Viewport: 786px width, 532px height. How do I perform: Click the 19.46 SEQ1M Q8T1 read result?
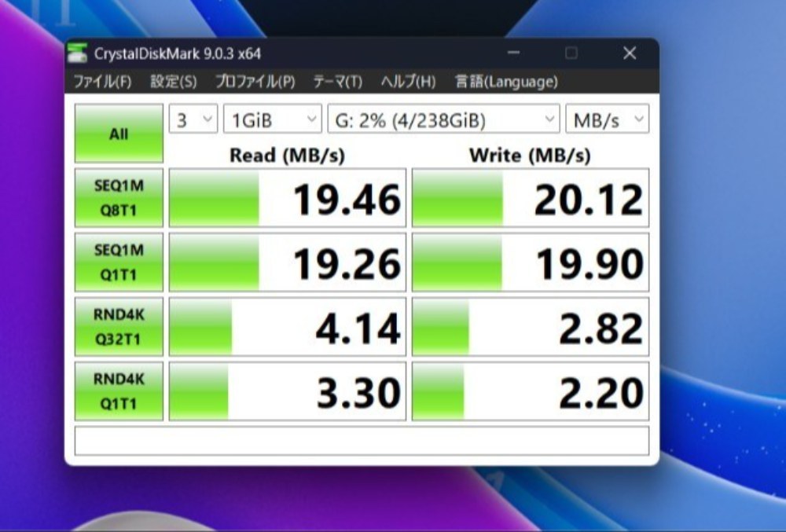(x=287, y=198)
